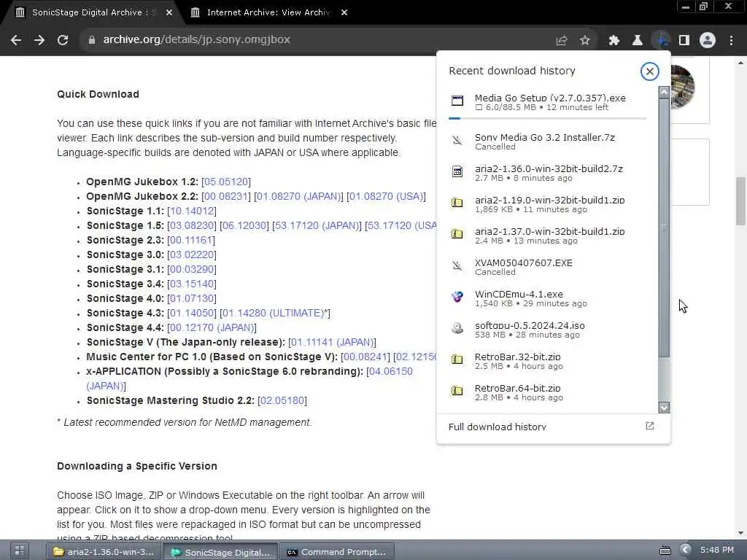
Task: Open Media Go Setup (v2.7.0.357).exe download
Action: tap(547, 103)
